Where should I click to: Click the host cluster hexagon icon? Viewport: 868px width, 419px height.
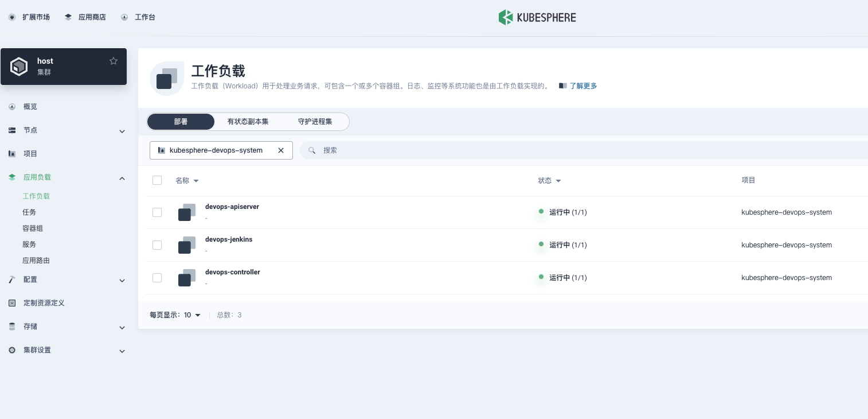coord(19,67)
